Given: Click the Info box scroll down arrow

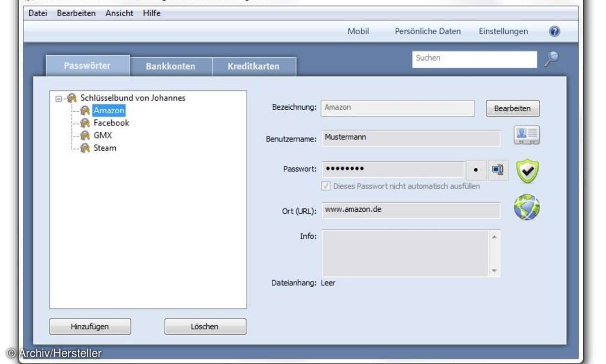Looking at the screenshot, I should tap(494, 270).
